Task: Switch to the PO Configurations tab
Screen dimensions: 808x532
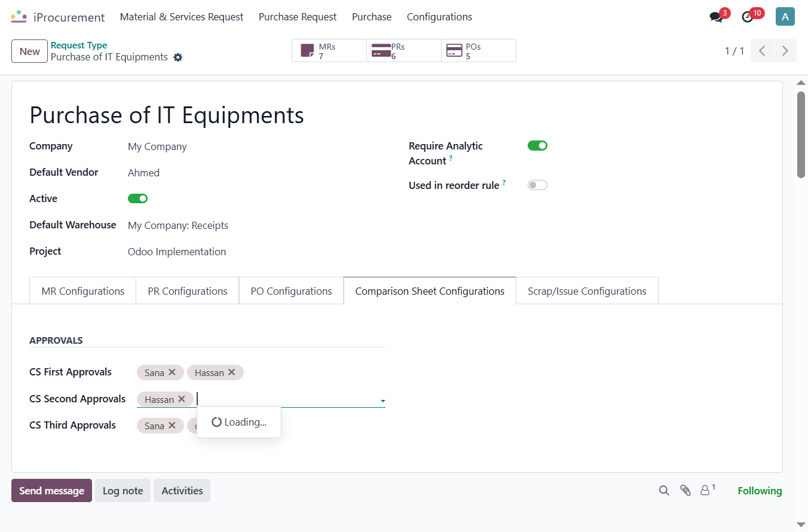Action: pos(292,291)
